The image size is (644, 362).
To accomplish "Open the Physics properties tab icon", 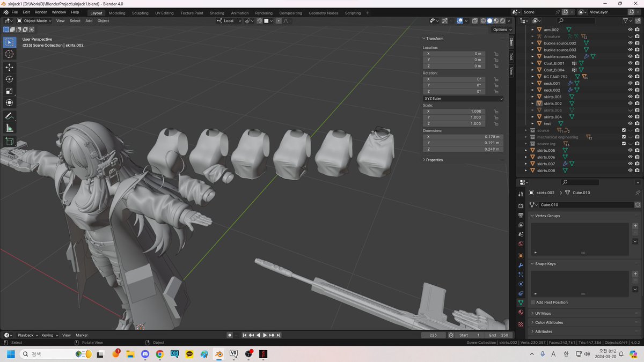I will click(521, 284).
